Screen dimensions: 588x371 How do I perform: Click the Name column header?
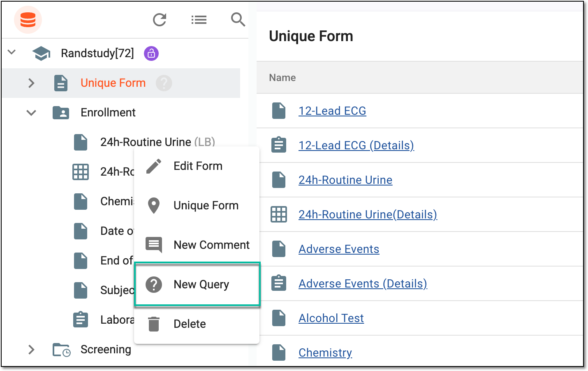282,78
